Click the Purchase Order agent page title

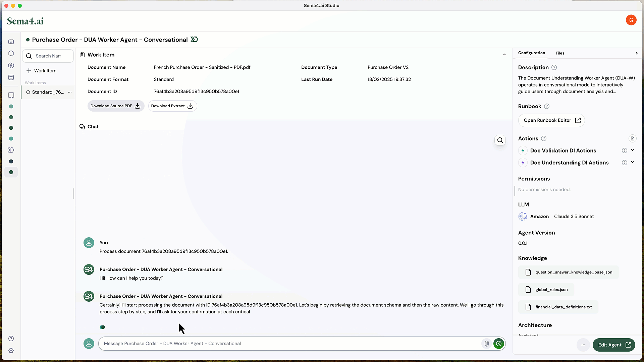pyautogui.click(x=110, y=40)
